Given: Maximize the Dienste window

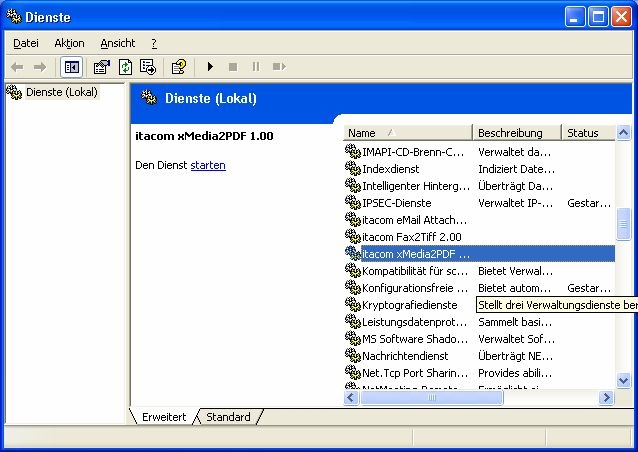Looking at the screenshot, I should pos(598,17).
